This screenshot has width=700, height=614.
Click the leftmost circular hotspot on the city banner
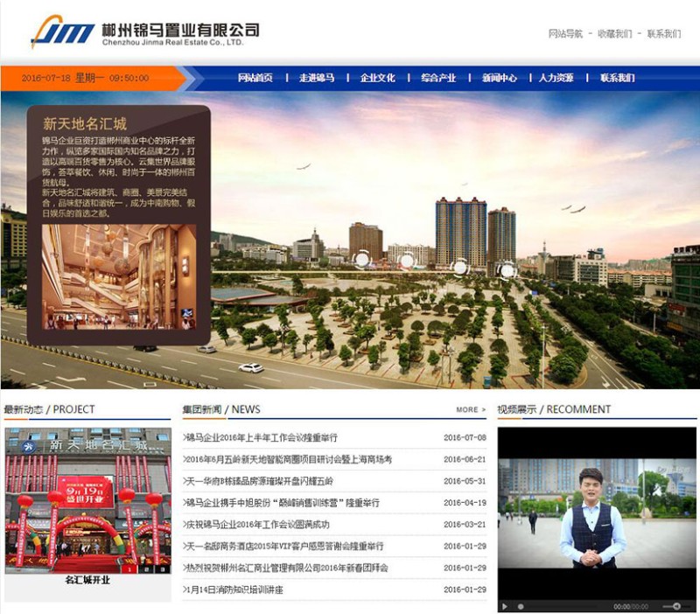[x=361, y=259]
